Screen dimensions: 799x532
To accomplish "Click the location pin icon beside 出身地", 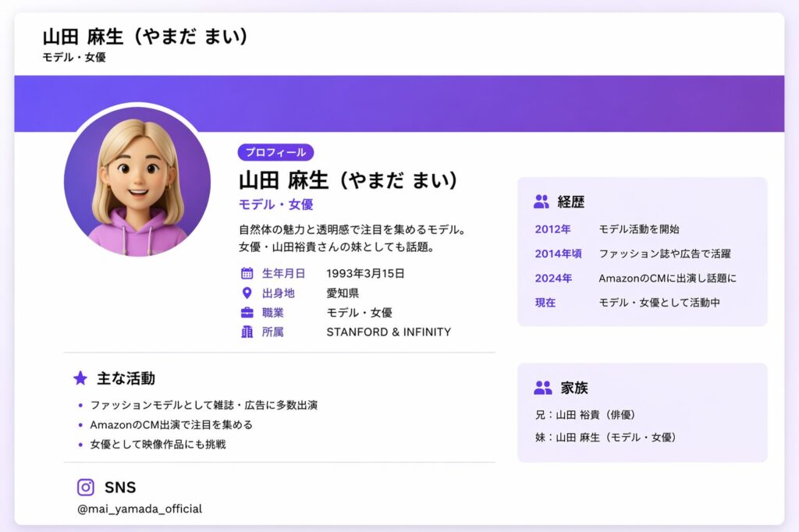I will point(247,293).
